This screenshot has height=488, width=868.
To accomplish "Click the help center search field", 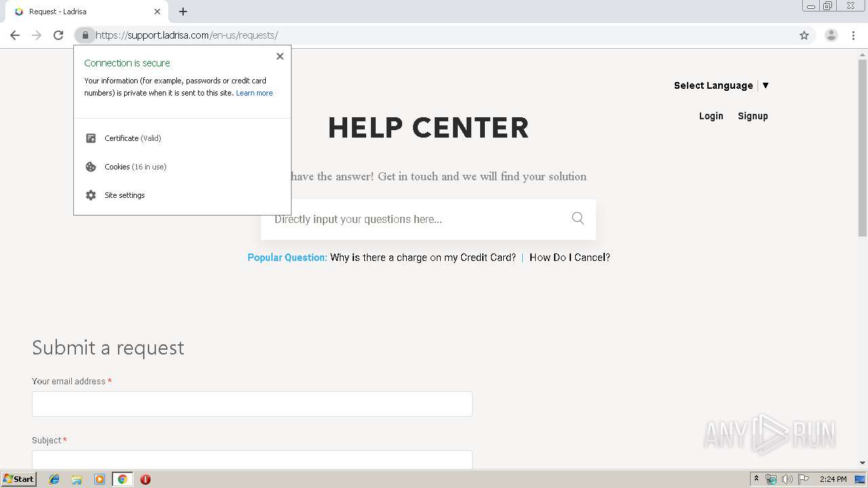I will click(x=429, y=219).
